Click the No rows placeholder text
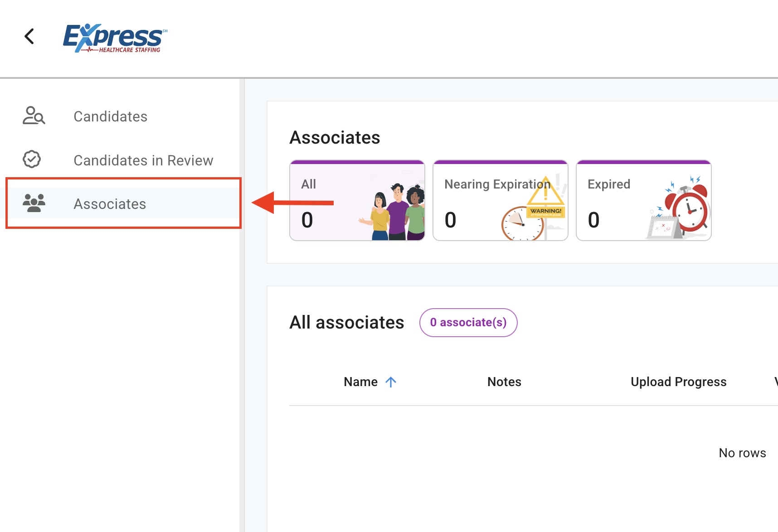Image resolution: width=778 pixels, height=532 pixels. click(742, 453)
